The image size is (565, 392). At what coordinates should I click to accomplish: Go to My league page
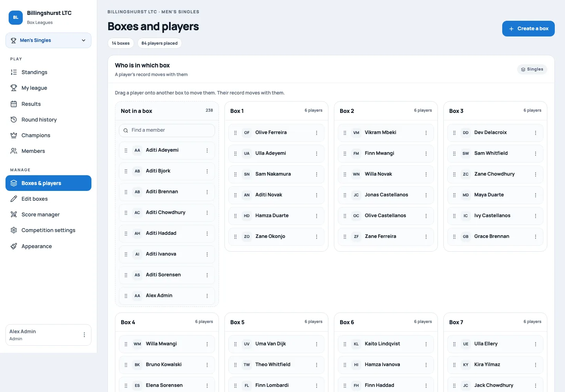pyautogui.click(x=48, y=88)
